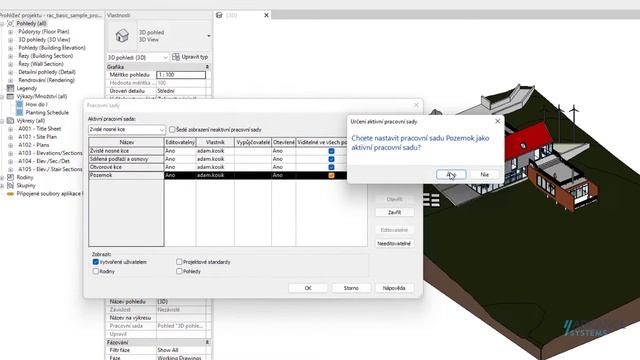Sort by the Název column header
The image size is (640, 360).
click(x=126, y=142)
